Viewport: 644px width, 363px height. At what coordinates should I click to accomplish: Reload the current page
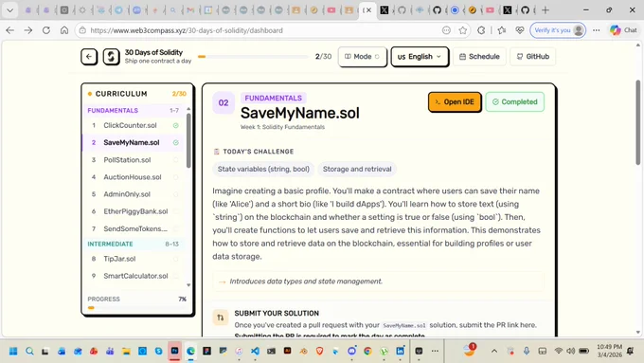46,30
